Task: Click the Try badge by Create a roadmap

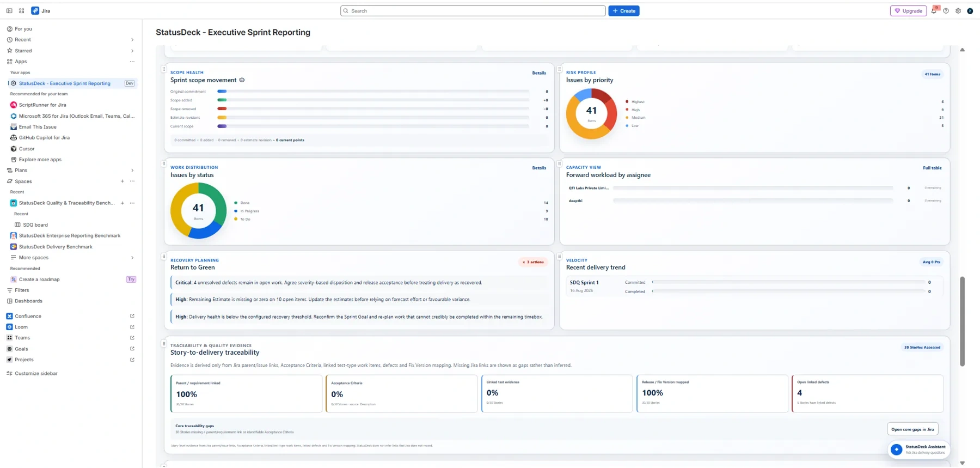Action: click(x=131, y=279)
